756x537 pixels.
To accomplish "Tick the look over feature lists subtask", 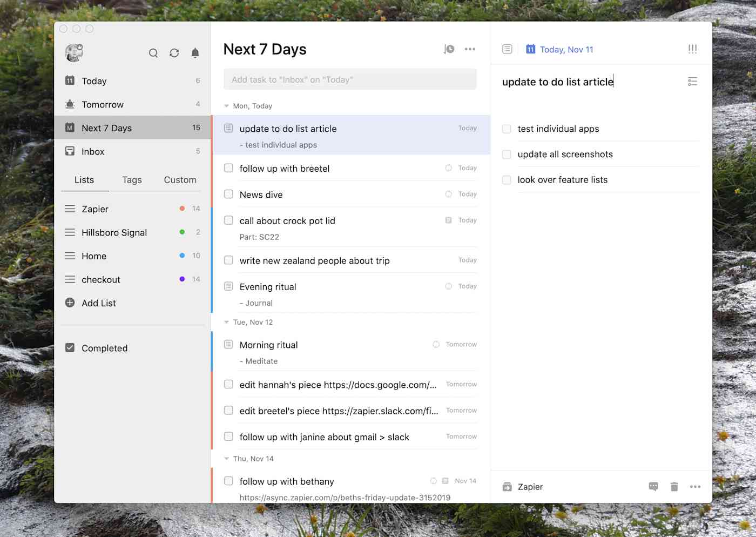I will click(x=507, y=180).
